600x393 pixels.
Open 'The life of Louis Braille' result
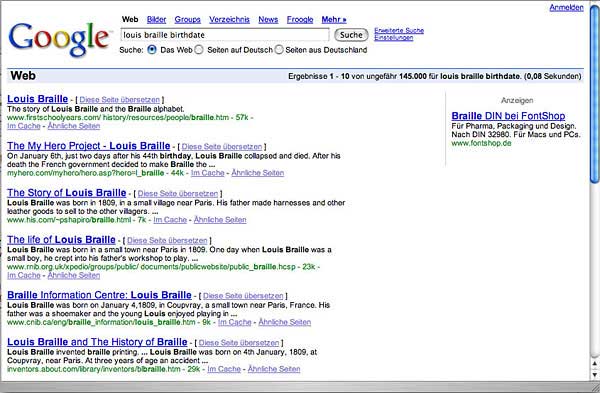(61, 240)
